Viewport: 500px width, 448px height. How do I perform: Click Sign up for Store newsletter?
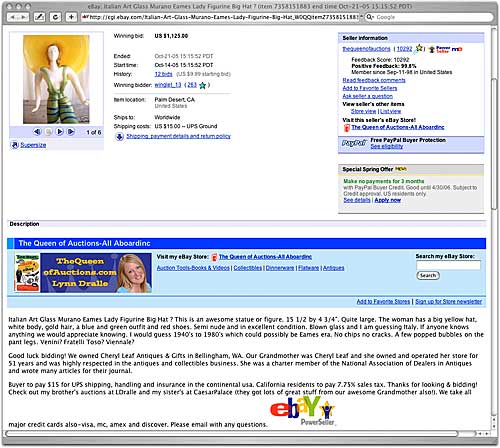(449, 302)
